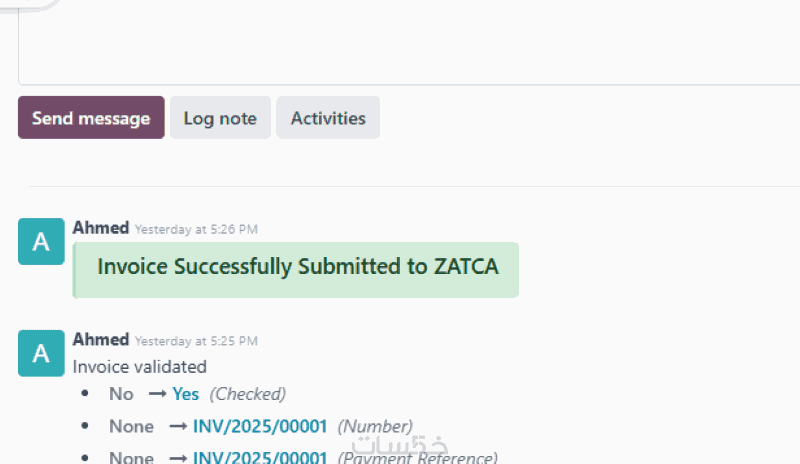The image size is (800, 464).
Task: Click the (Number) field label
Action: 375,427
